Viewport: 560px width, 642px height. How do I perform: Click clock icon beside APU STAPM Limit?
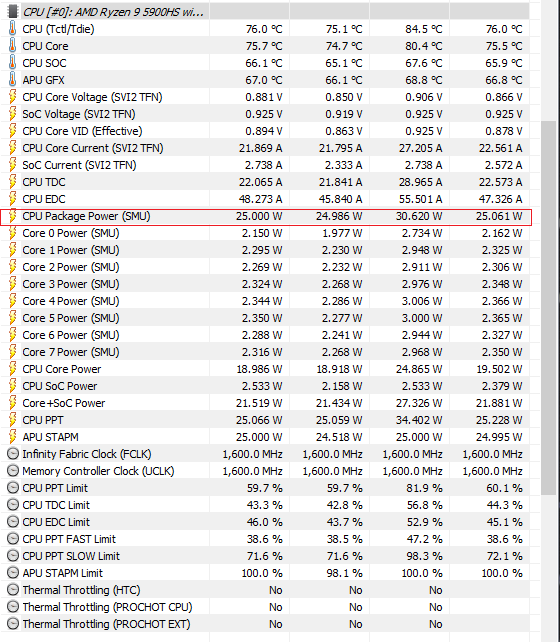tap(13, 573)
